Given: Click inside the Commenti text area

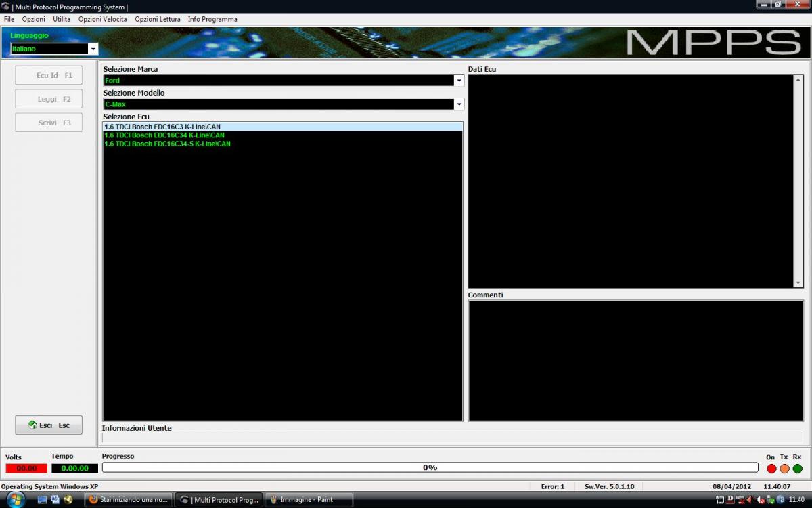Looking at the screenshot, I should pyautogui.click(x=635, y=360).
